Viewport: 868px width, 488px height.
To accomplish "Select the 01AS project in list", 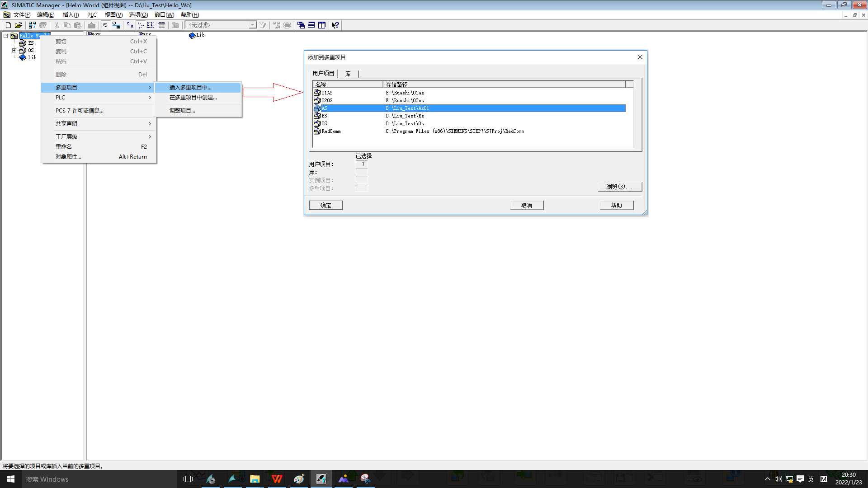I will (x=326, y=93).
